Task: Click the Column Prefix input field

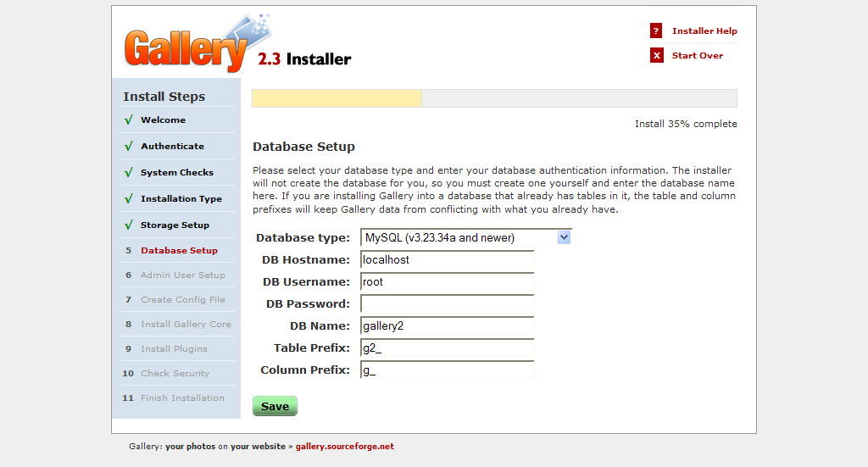Action: click(448, 370)
